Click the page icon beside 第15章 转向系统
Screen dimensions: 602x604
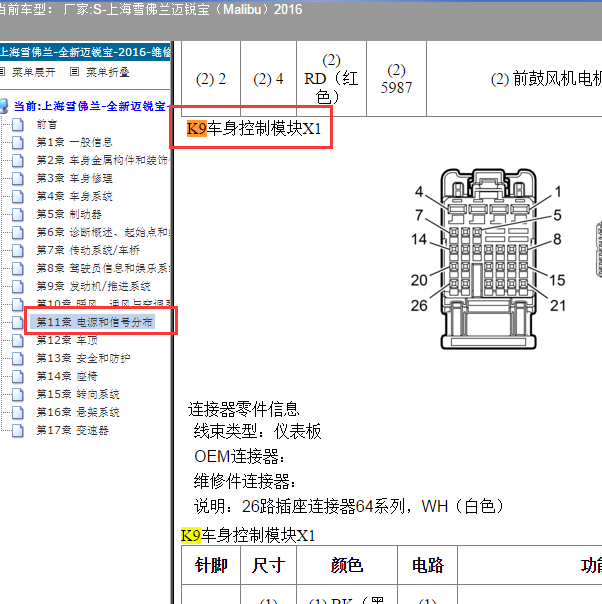tap(18, 394)
